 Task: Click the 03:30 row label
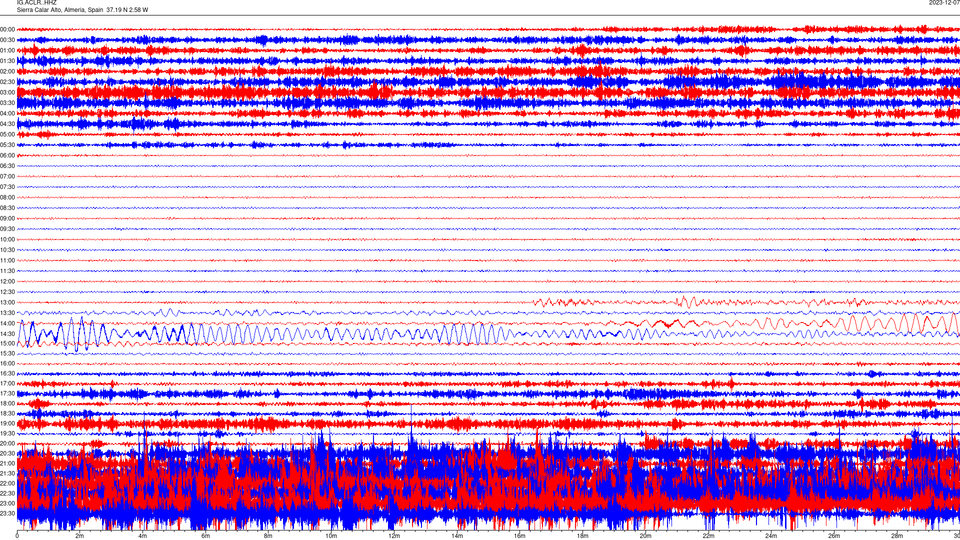[7, 103]
